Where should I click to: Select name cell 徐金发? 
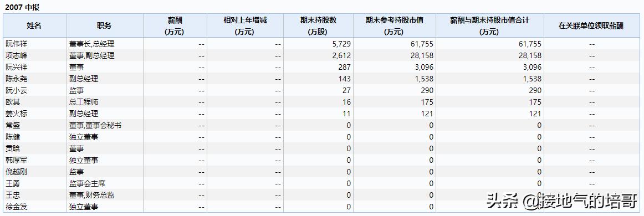[x=16, y=207]
